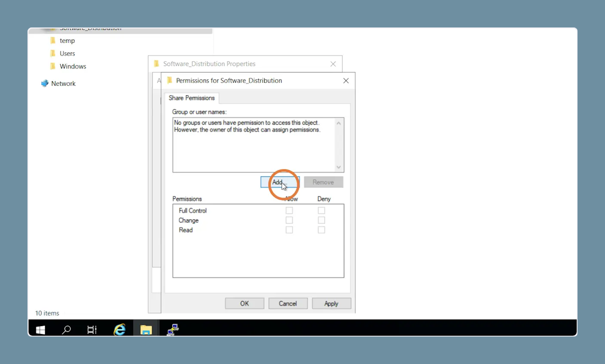Close the Permissions for Software_Distribution dialog
Image resolution: width=605 pixels, height=364 pixels.
[346, 80]
